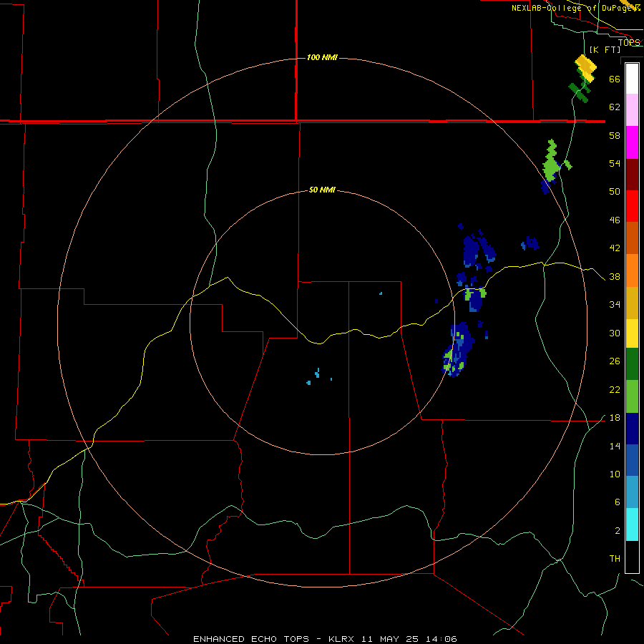Click the 58 legend value

615,135
